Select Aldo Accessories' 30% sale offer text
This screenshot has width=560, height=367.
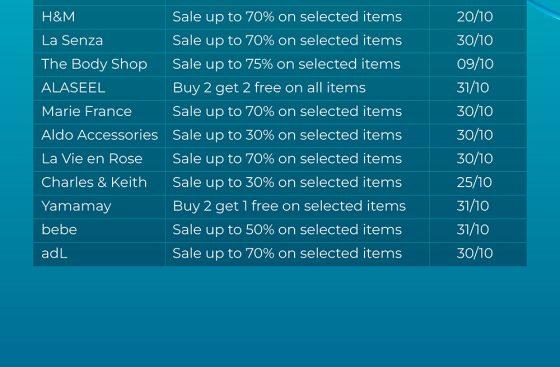coord(287,135)
